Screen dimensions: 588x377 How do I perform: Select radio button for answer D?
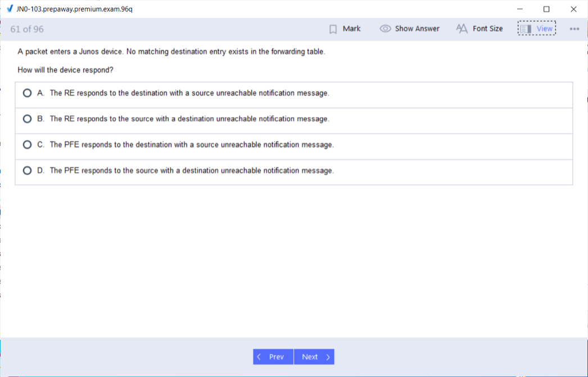[x=27, y=170]
